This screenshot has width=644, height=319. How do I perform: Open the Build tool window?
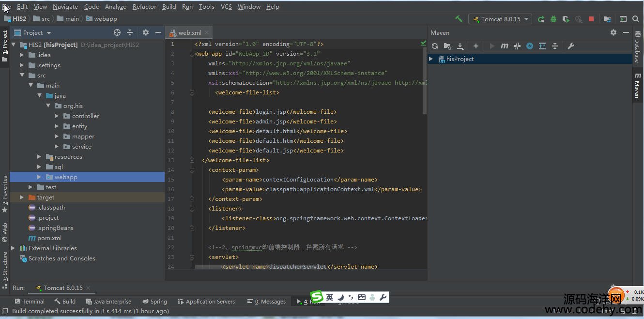point(65,301)
